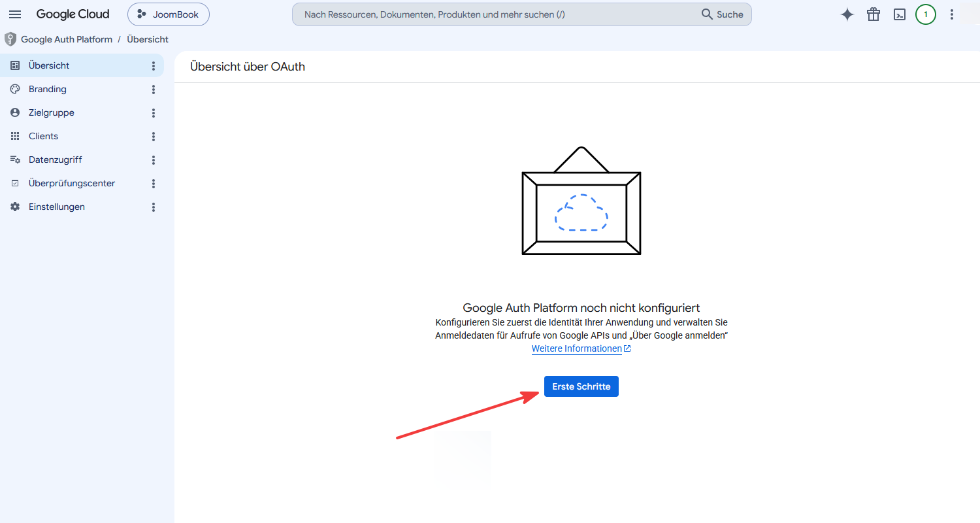This screenshot has width=980, height=523.
Task: Open the three-dot menu next to Clients
Action: tap(154, 137)
